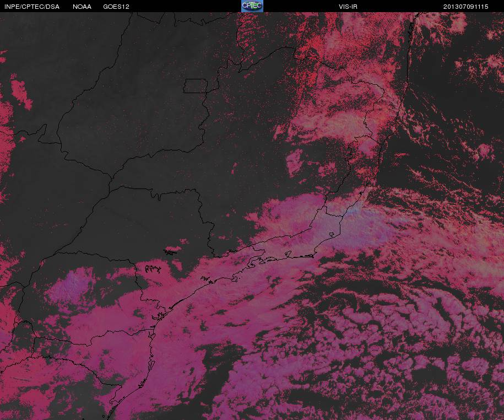
Task: Click the 201307091115 timestamp
Action: pos(466,7)
